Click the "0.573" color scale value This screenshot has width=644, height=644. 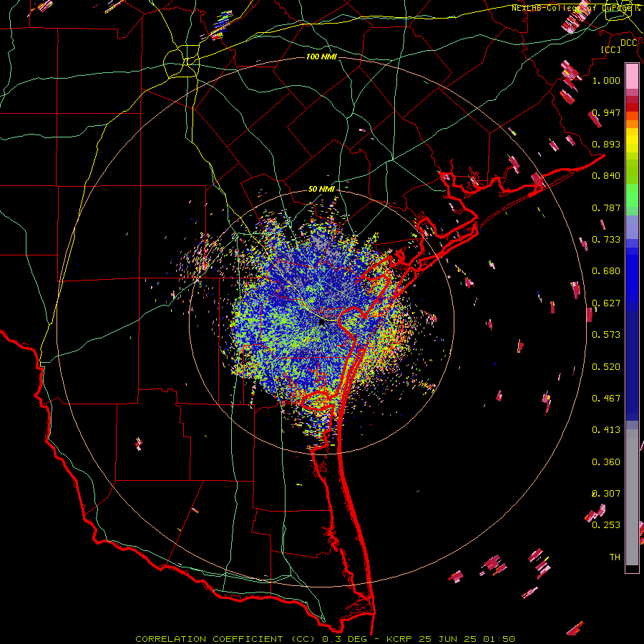point(606,335)
